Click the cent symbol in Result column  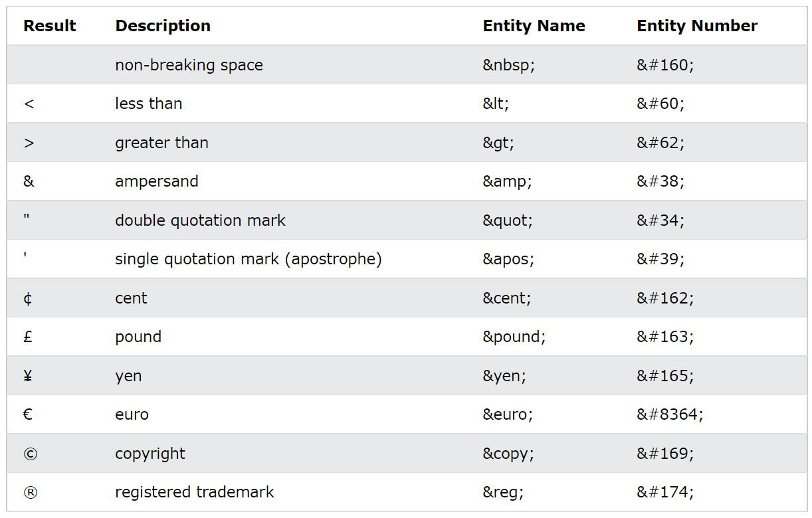[x=28, y=298]
